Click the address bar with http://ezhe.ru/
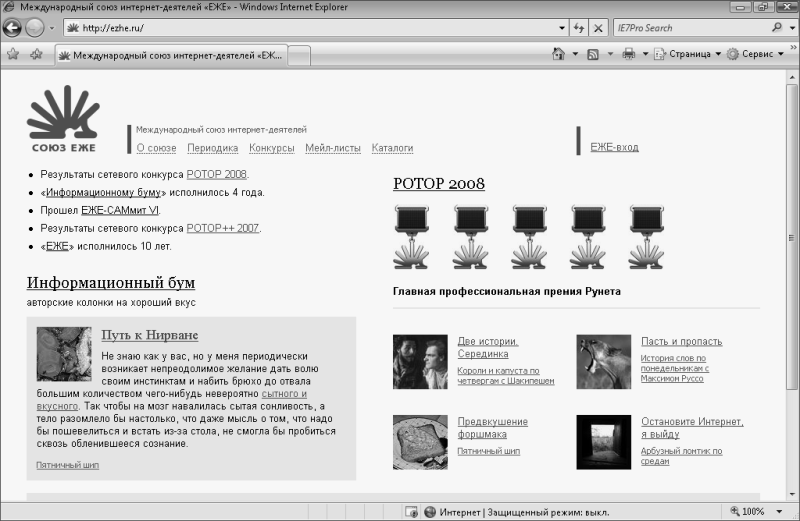 click(x=310, y=28)
